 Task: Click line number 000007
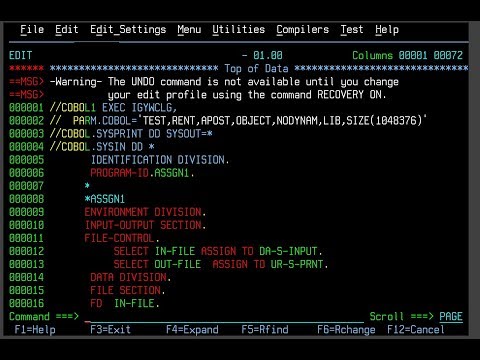pyautogui.click(x=26, y=186)
